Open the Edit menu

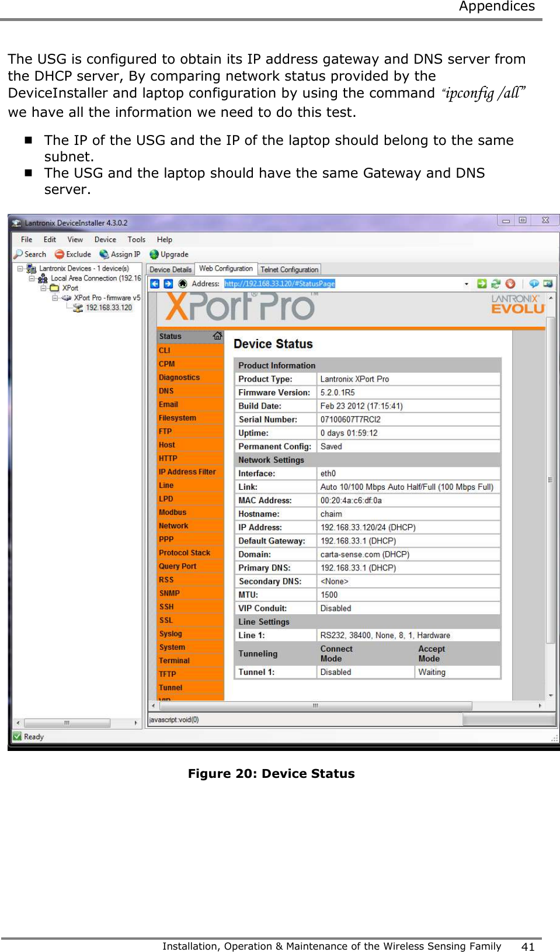pos(50,240)
